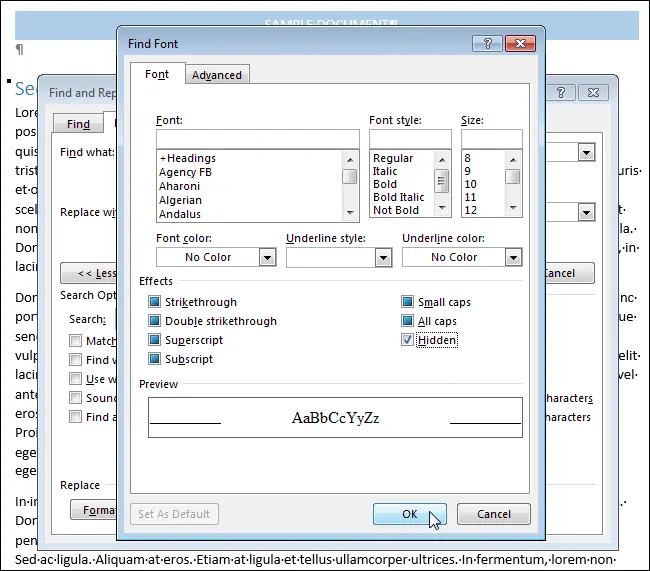Image resolution: width=650 pixels, height=571 pixels.
Task: Click the Font list scroll-up arrow
Action: [x=350, y=160]
